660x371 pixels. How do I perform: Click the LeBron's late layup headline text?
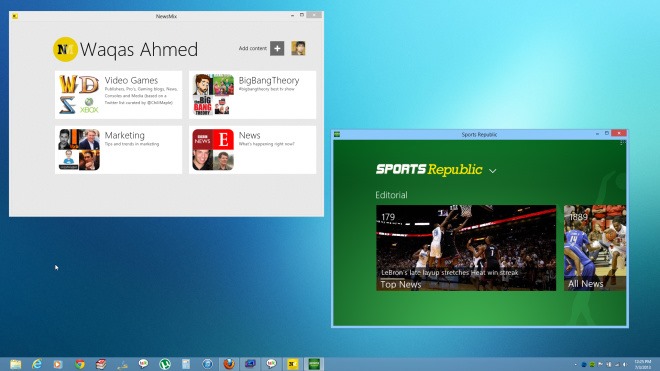pos(450,272)
